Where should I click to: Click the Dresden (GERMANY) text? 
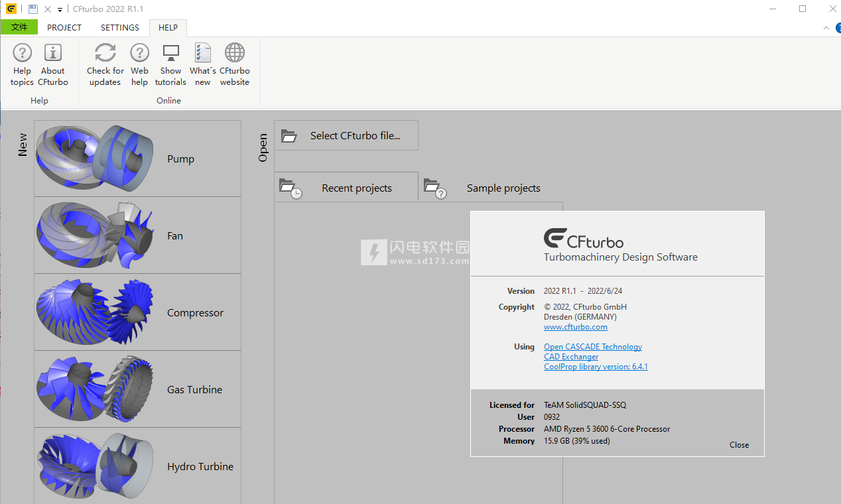[x=580, y=317]
